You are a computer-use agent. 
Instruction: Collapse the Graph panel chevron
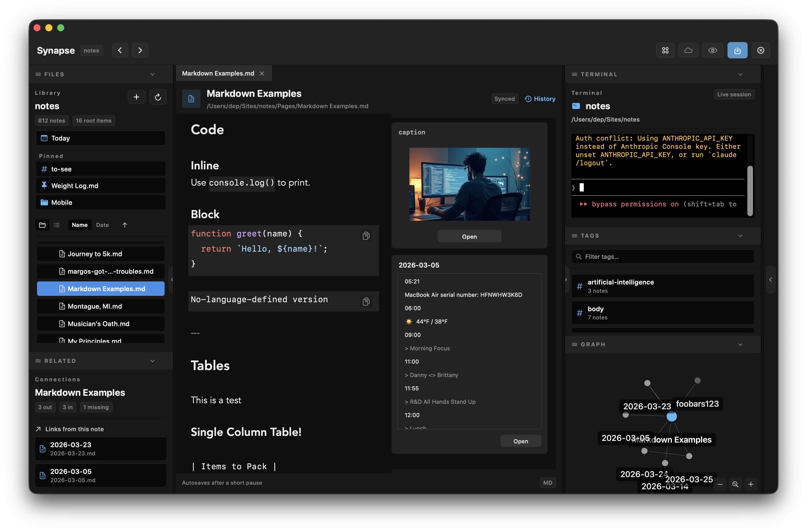point(740,344)
